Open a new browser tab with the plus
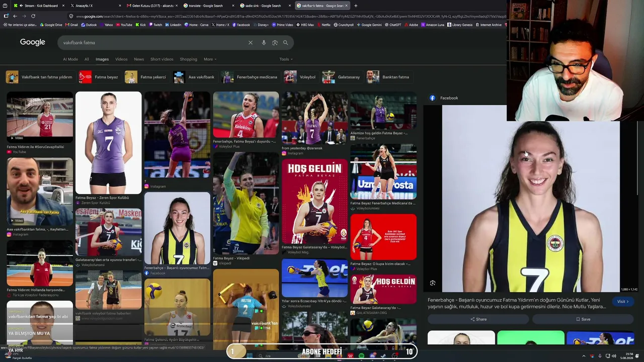Image resolution: width=644 pixels, height=362 pixels. [356, 6]
